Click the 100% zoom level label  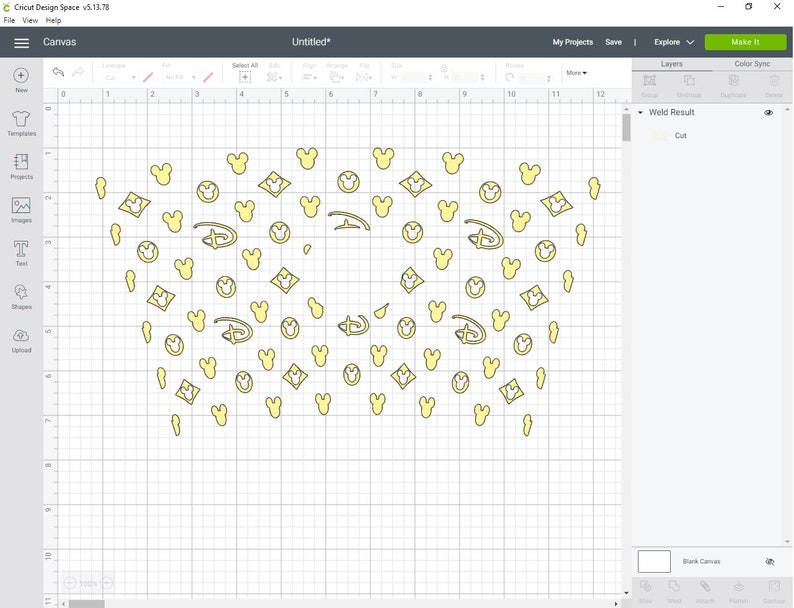[88, 583]
